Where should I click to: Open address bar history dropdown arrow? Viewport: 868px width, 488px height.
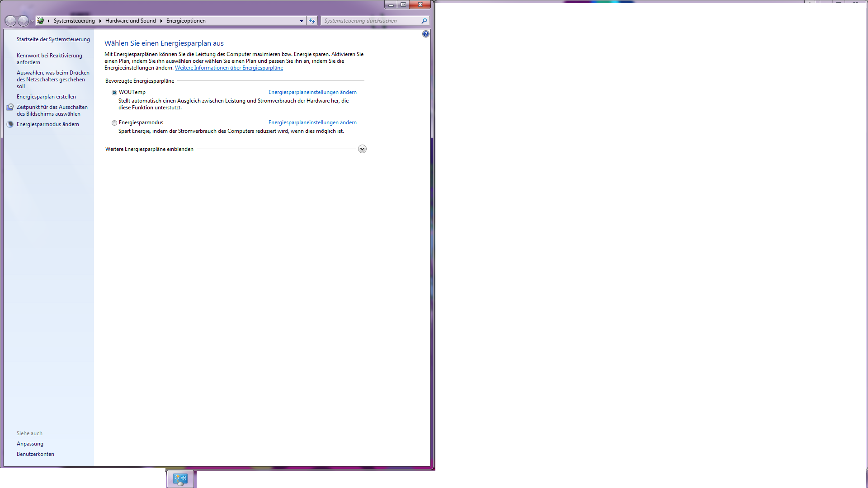(x=302, y=21)
